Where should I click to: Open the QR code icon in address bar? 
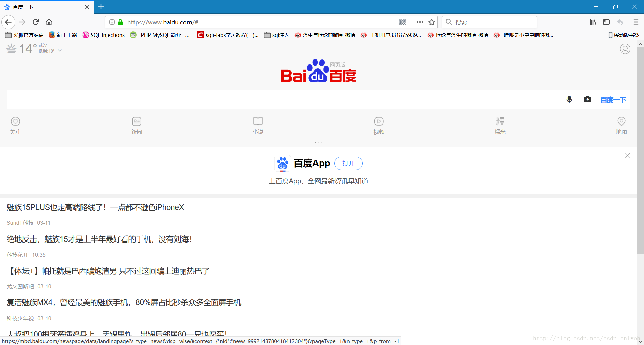[x=402, y=22]
